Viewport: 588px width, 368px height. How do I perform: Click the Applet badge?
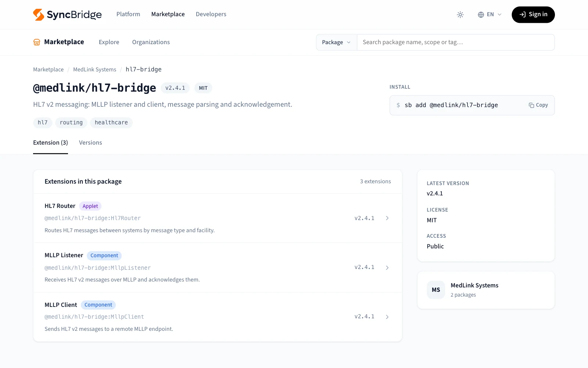point(90,206)
